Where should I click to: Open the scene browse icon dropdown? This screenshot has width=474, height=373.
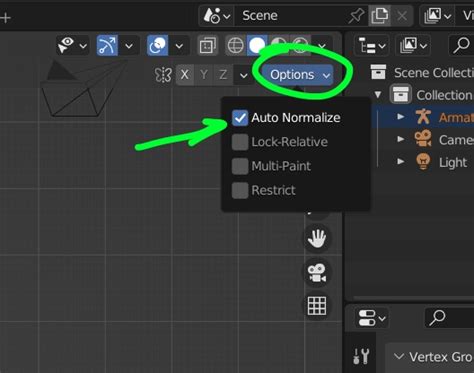(216, 16)
